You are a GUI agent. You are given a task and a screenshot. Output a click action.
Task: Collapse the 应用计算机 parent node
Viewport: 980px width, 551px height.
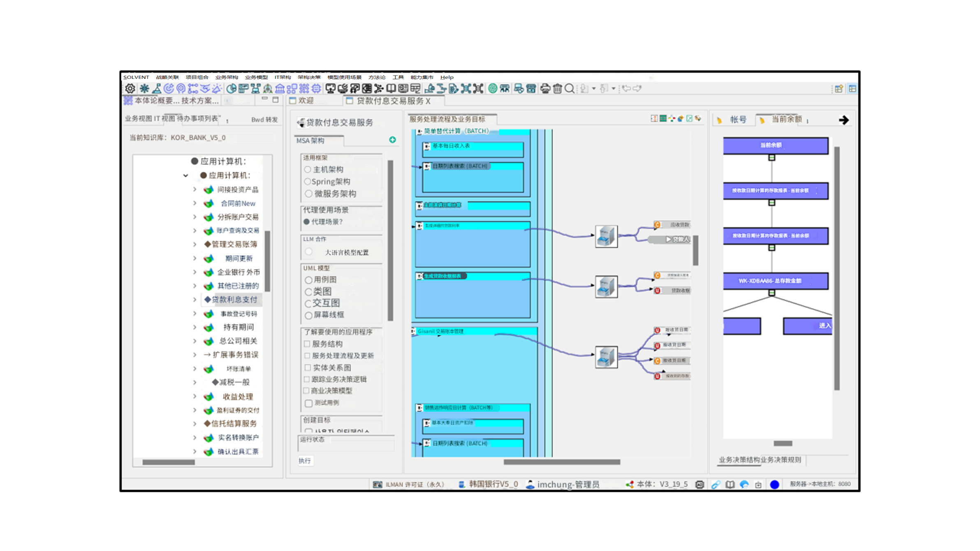pyautogui.click(x=186, y=175)
